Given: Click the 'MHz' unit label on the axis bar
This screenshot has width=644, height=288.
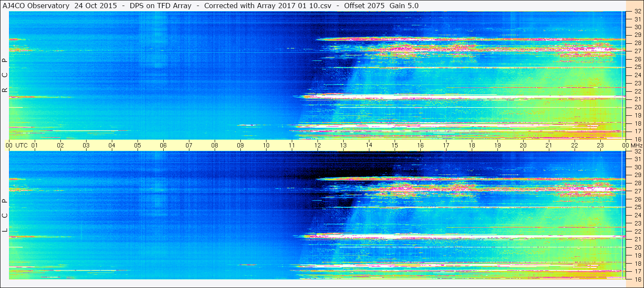Looking at the screenshot, I should 636,145.
